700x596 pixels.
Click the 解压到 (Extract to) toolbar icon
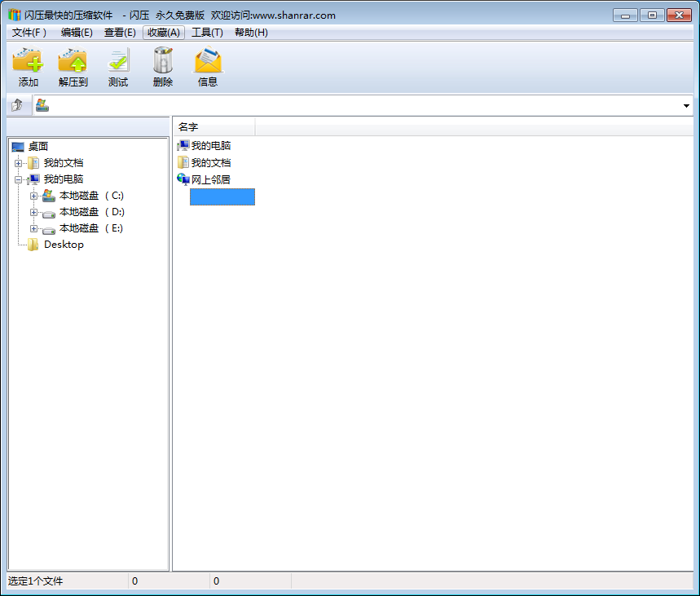(x=73, y=61)
